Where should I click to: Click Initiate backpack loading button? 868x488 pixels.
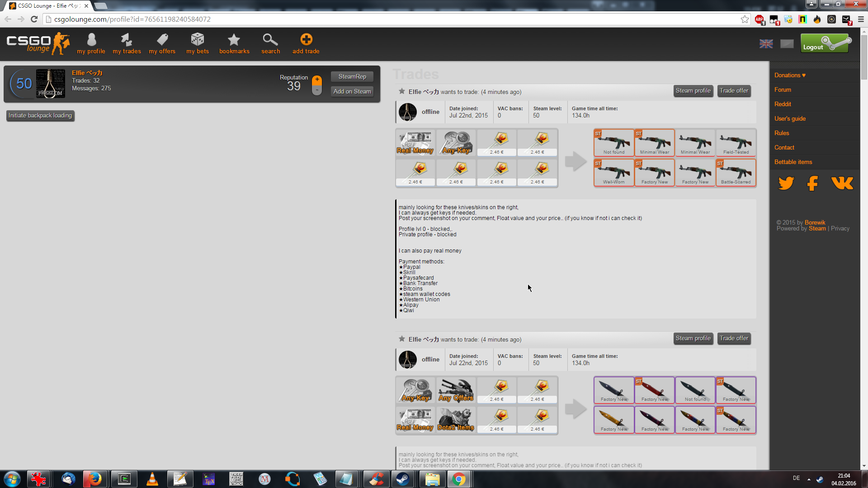(40, 116)
